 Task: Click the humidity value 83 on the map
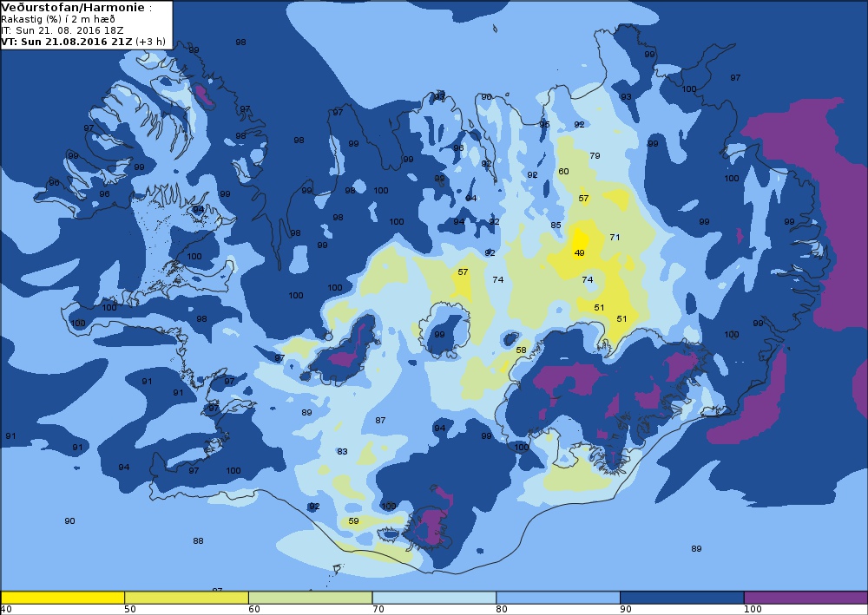(x=342, y=451)
